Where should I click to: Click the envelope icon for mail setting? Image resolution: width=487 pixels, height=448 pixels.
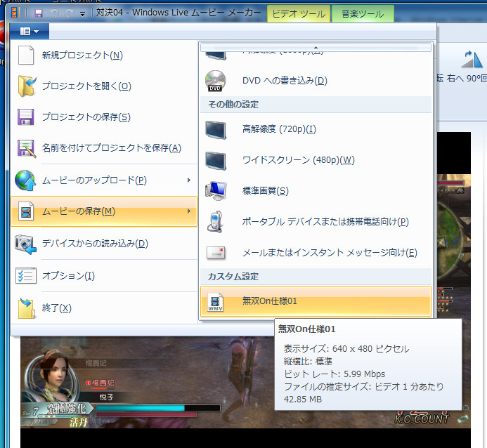click(x=216, y=253)
